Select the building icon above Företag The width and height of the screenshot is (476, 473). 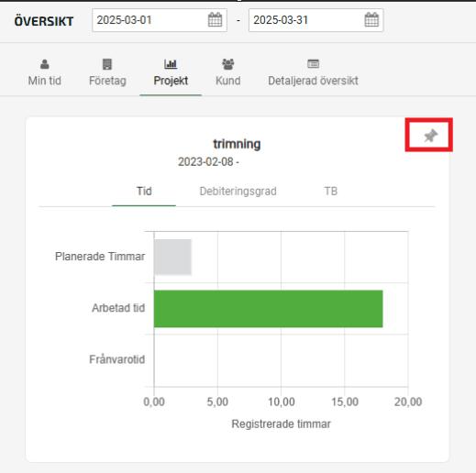point(107,64)
